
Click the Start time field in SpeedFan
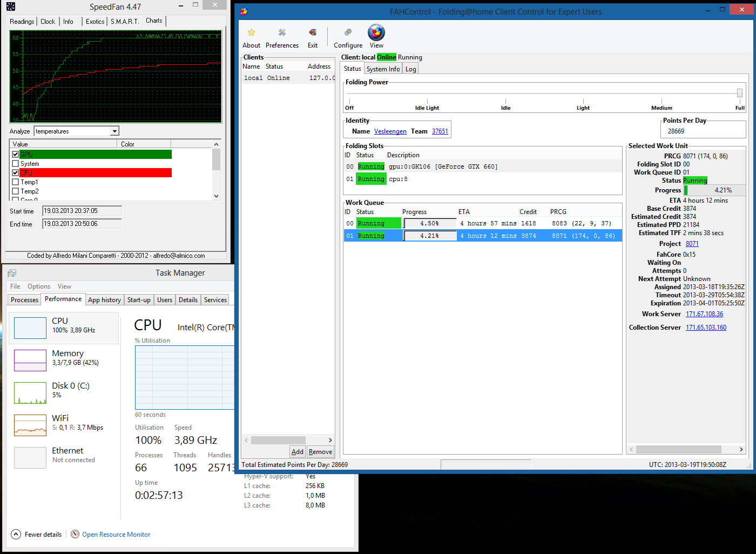point(82,211)
